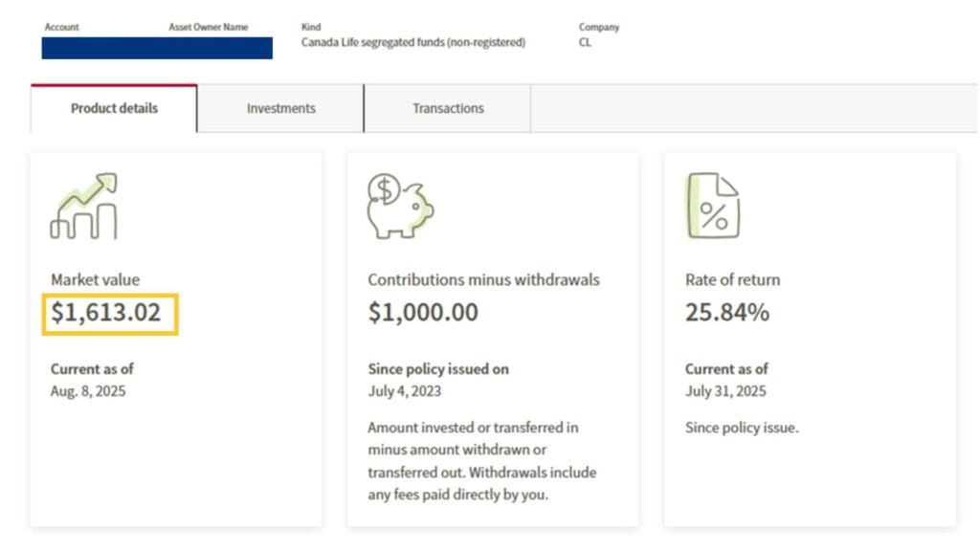Click the Rate of return heading

click(x=732, y=280)
